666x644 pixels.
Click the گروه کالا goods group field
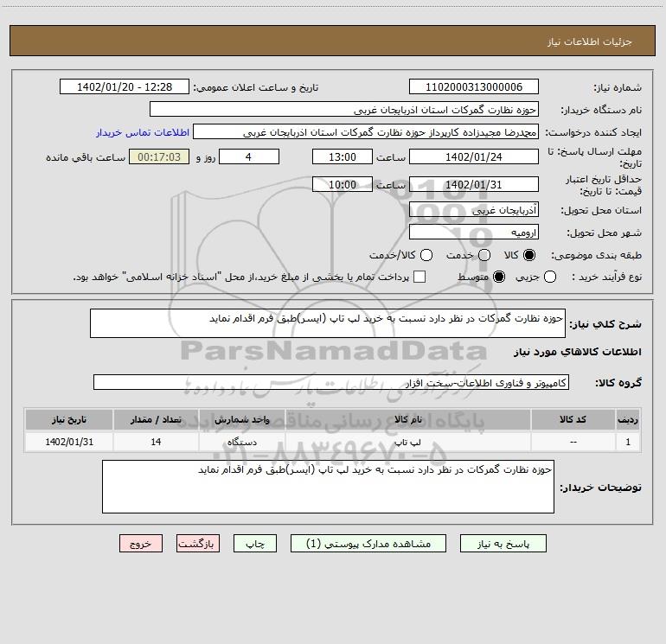(x=331, y=382)
